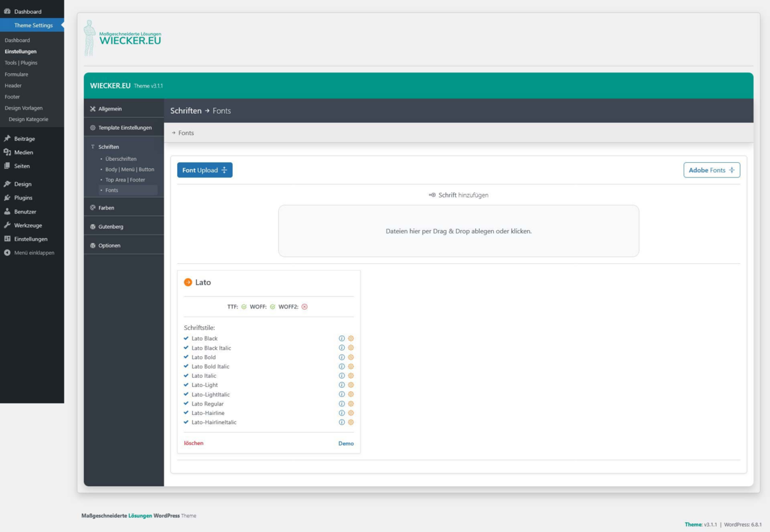Click the WOFF2 red cross status icon

click(304, 307)
